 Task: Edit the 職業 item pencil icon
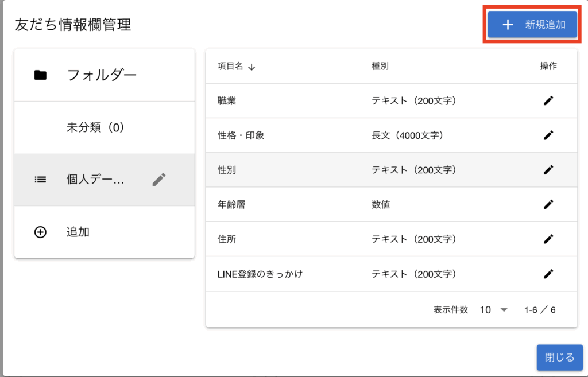coord(548,101)
